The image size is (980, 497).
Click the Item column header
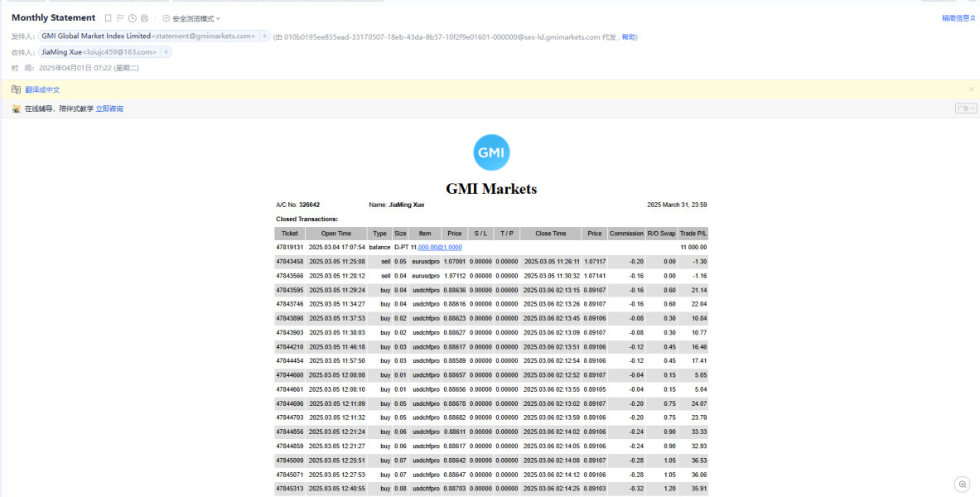coord(425,234)
